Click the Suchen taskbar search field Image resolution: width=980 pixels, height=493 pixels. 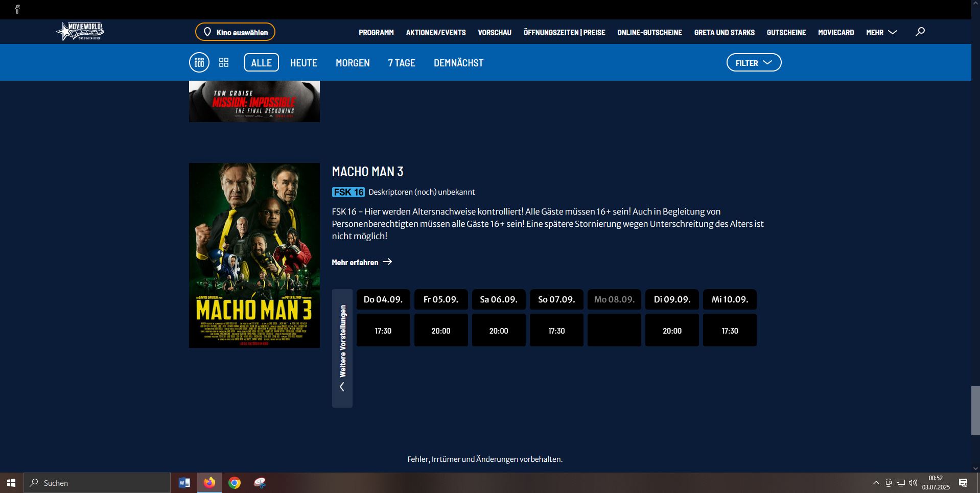[x=97, y=483]
